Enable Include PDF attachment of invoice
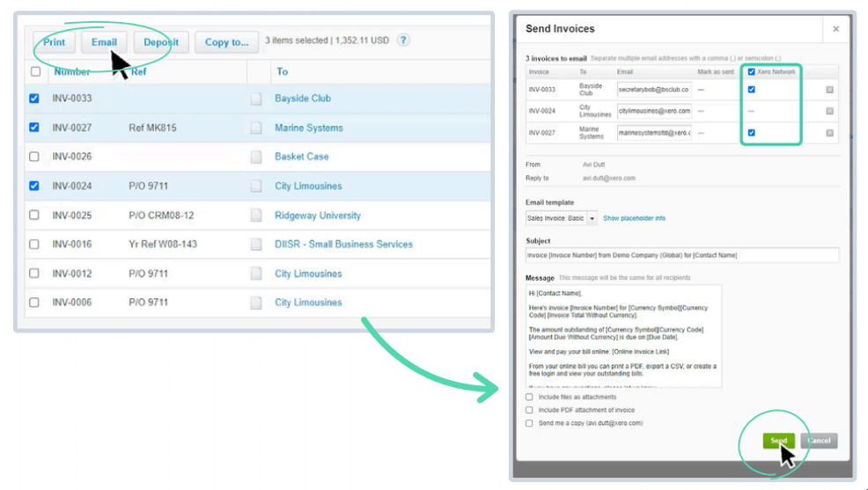The image size is (868, 490). tap(529, 410)
